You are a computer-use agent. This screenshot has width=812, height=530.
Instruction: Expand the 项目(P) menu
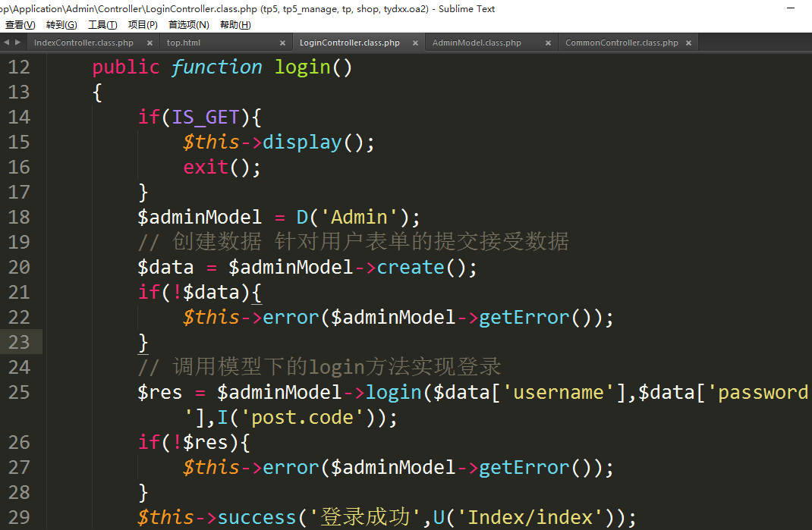tap(143, 25)
